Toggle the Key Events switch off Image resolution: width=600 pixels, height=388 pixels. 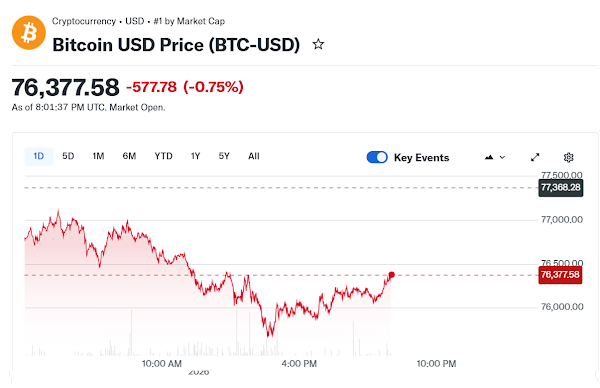point(377,157)
